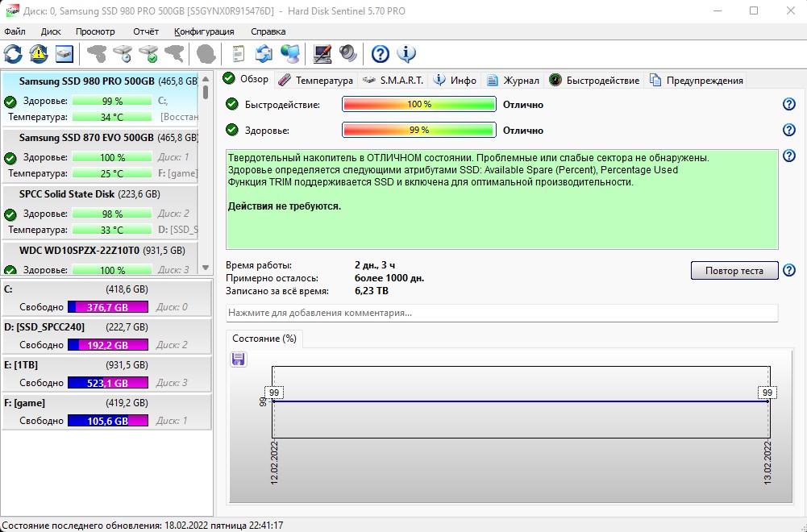This screenshot has width=807, height=532.
Task: Click the Повтор теста button
Action: click(734, 271)
